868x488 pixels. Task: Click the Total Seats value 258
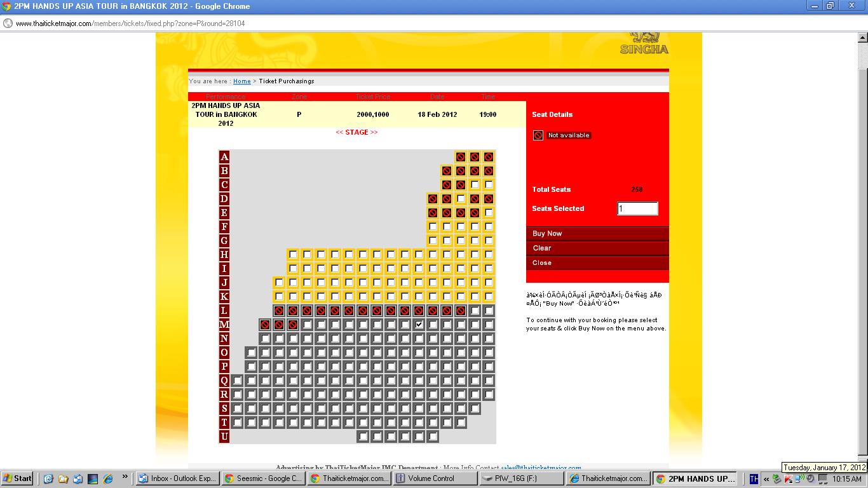click(x=637, y=189)
